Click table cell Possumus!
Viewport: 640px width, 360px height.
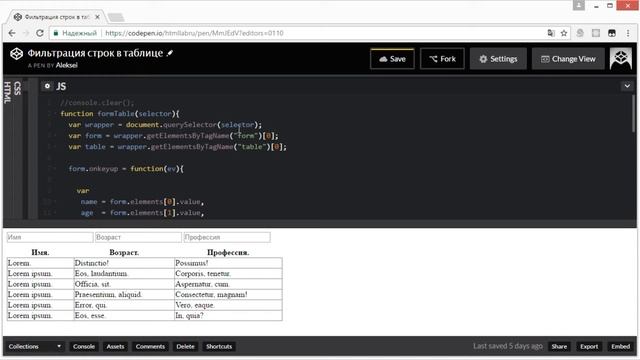228,263
